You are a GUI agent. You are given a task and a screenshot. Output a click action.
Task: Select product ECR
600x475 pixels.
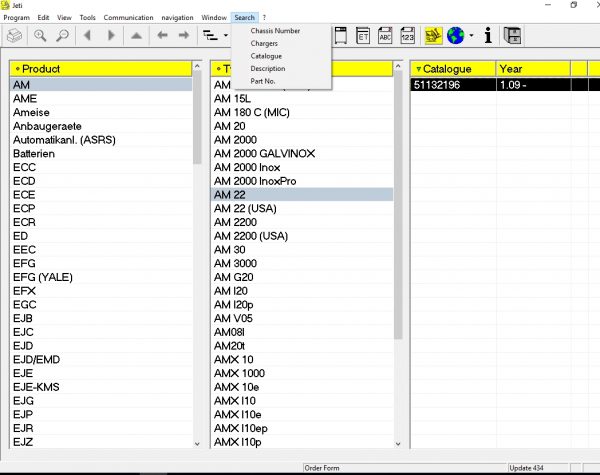pyautogui.click(x=101, y=222)
